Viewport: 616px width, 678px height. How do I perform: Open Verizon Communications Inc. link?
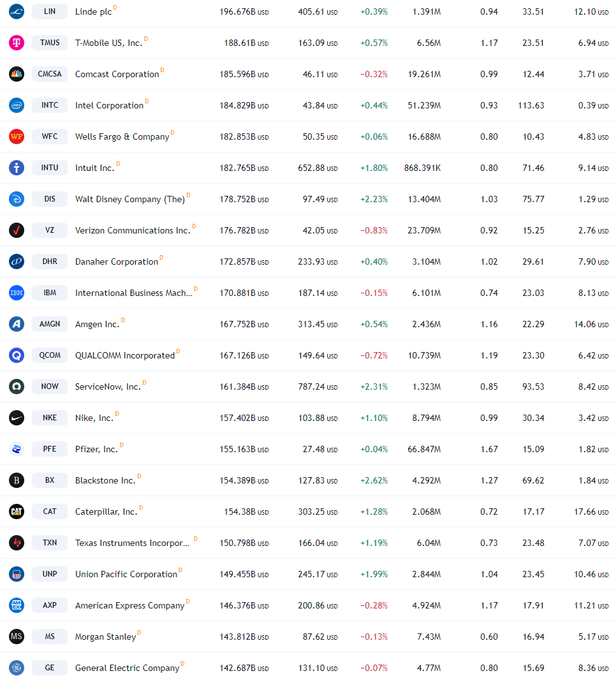[133, 230]
